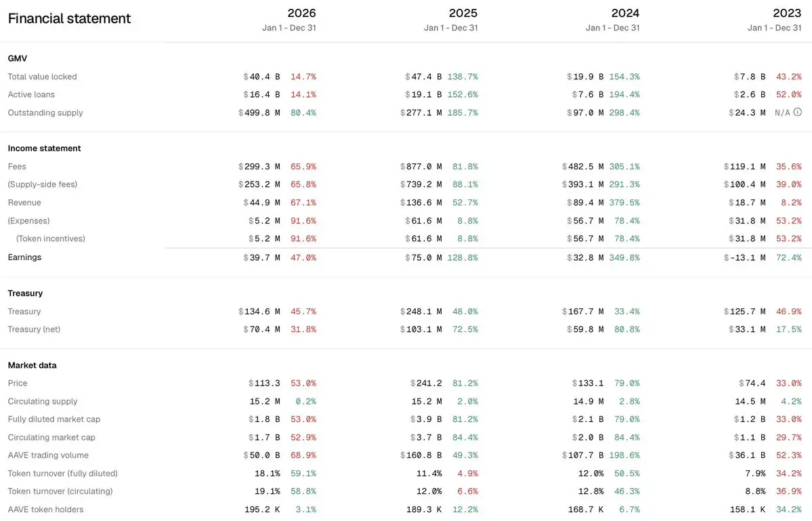Click the AAVE token holders label
Screen dimensions: 812x521
45,509
